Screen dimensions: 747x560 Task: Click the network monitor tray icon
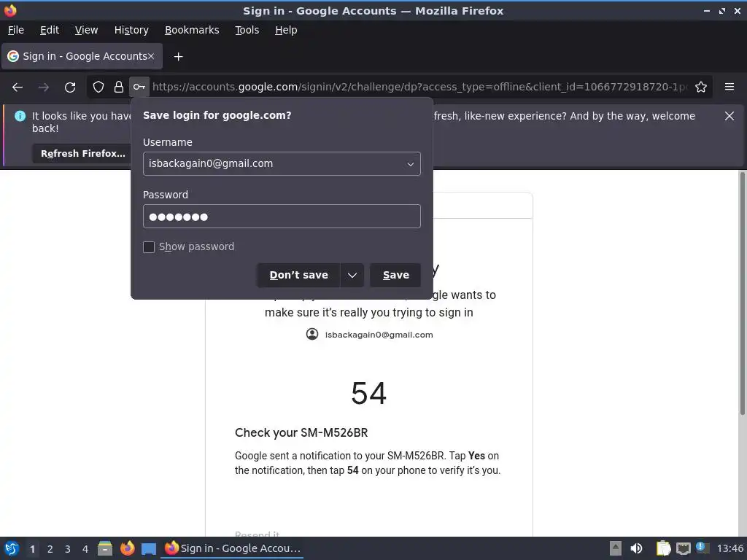coord(683,548)
